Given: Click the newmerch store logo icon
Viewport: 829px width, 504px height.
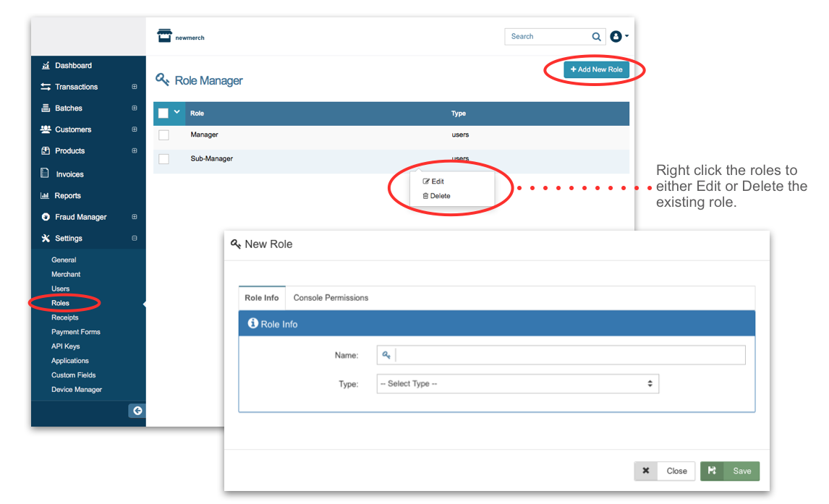Looking at the screenshot, I should [165, 36].
